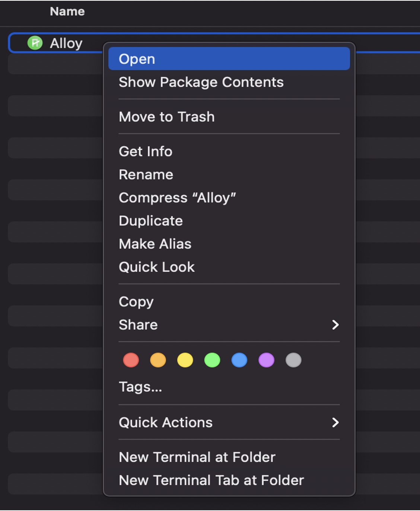
Task: Choose Open from the context menu
Action: click(137, 59)
